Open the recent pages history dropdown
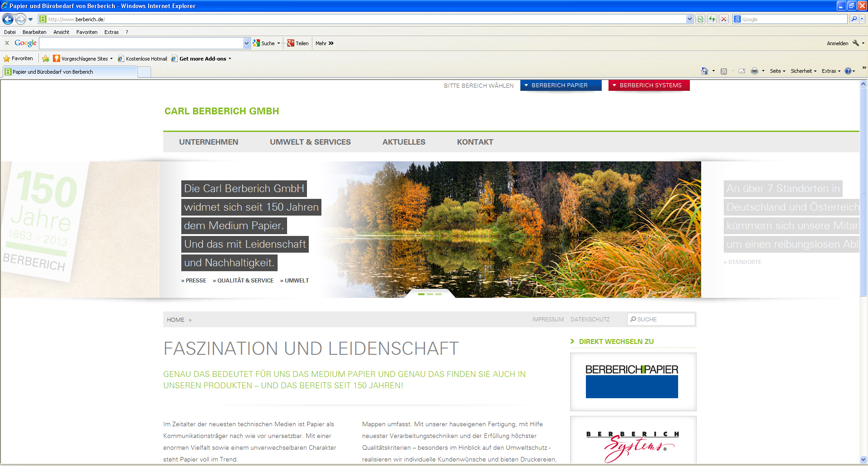868x466 pixels. point(31,19)
